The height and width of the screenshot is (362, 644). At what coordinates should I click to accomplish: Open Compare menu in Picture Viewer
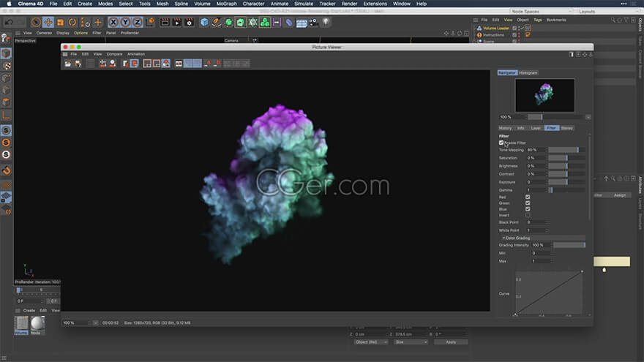pyautogui.click(x=114, y=54)
